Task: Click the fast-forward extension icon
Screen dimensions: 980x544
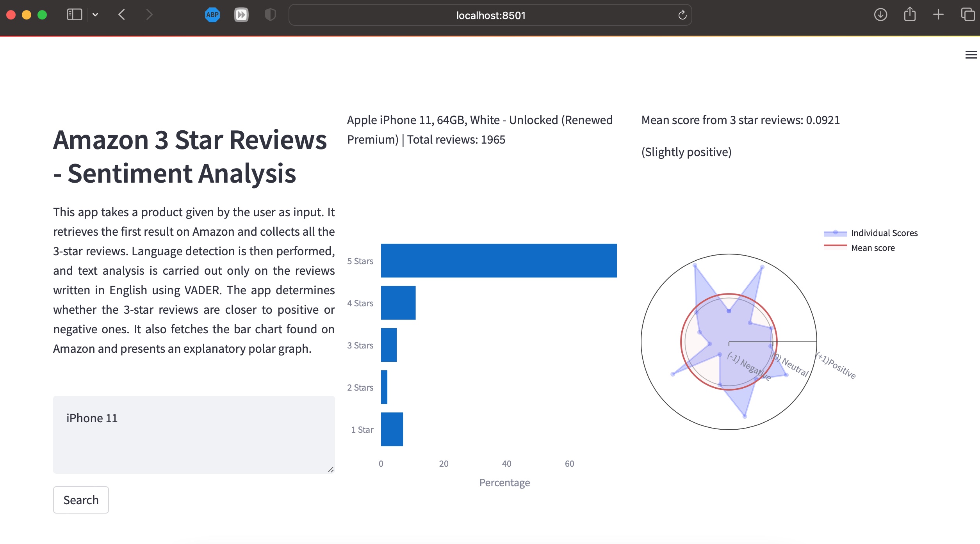Action: (241, 14)
